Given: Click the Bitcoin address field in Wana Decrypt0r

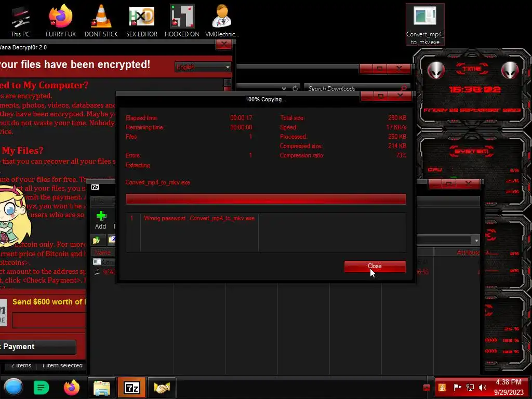Looking at the screenshot, I should tap(49, 320).
